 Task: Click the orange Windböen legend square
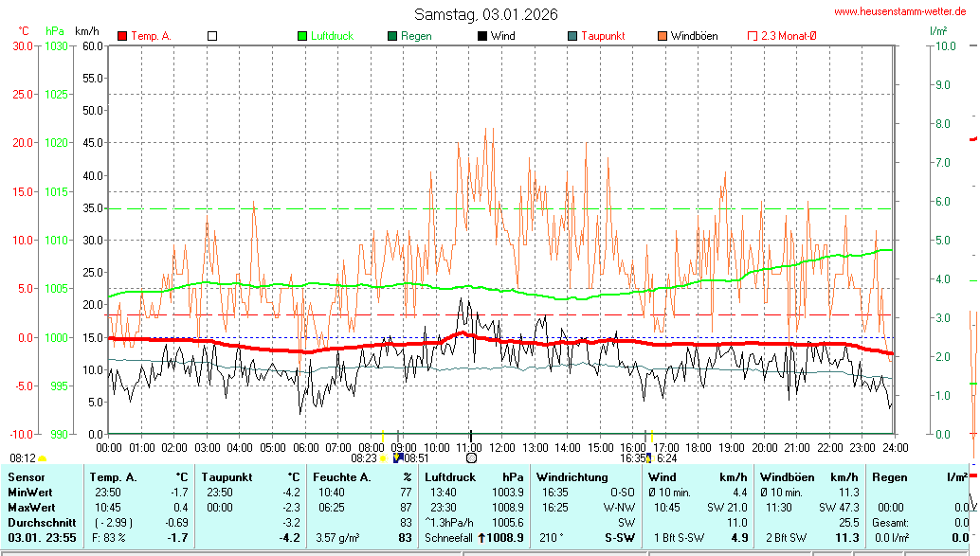pyautogui.click(x=662, y=36)
